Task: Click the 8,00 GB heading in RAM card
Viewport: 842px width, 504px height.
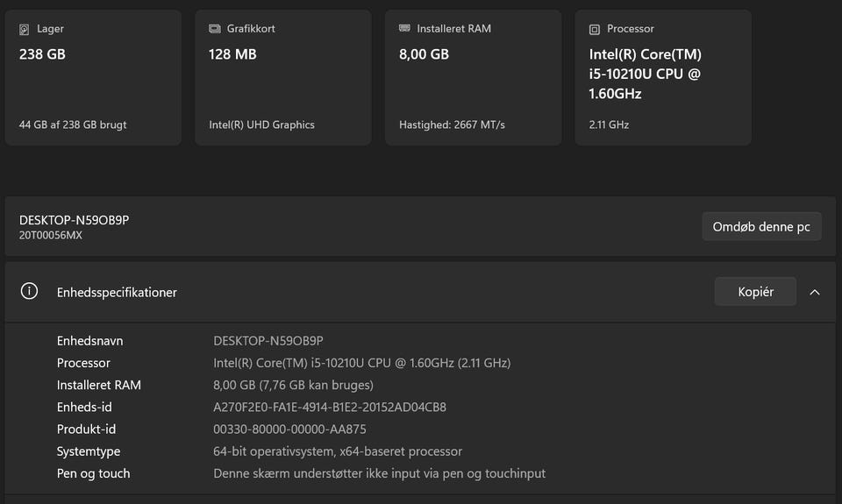Action: point(424,54)
